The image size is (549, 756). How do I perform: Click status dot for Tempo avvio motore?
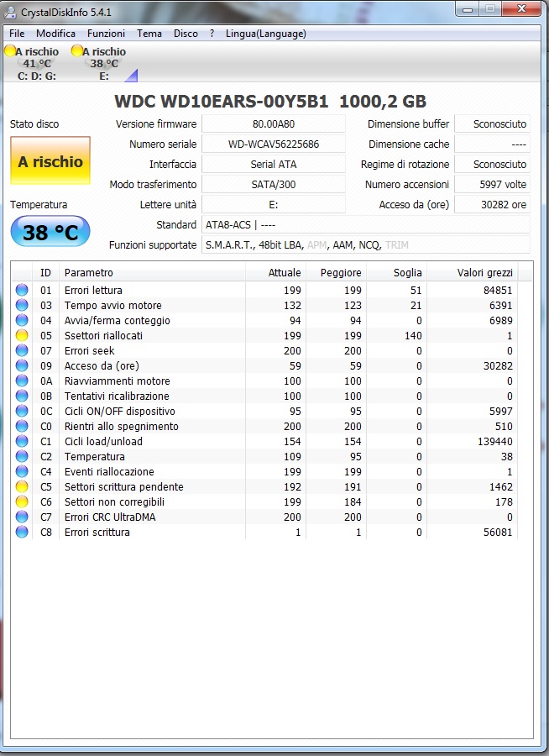pyautogui.click(x=22, y=305)
